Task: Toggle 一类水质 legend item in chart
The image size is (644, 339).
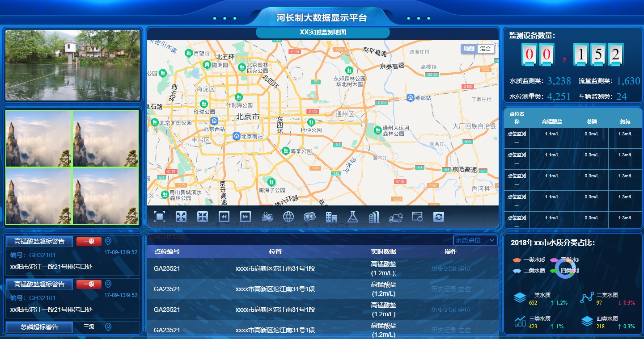Action: tap(529, 260)
